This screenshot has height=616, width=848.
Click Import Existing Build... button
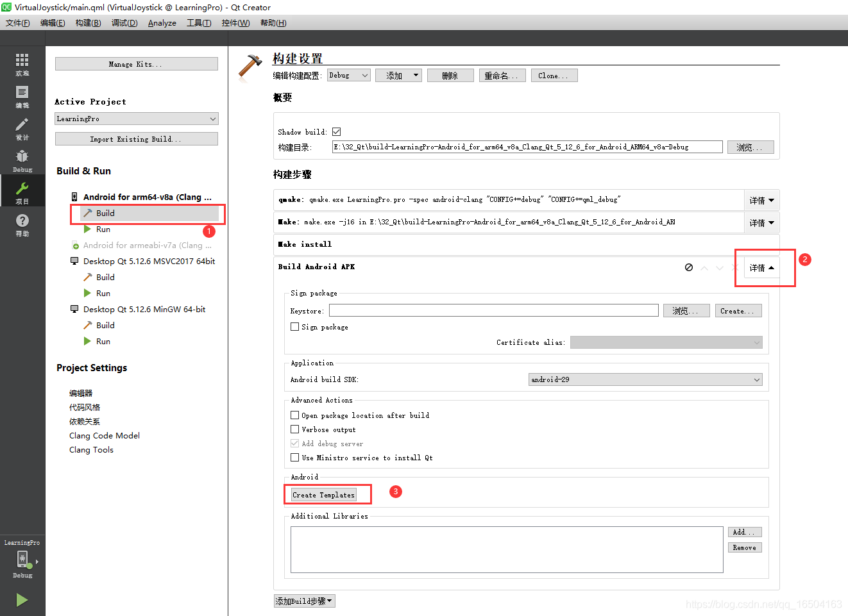137,139
